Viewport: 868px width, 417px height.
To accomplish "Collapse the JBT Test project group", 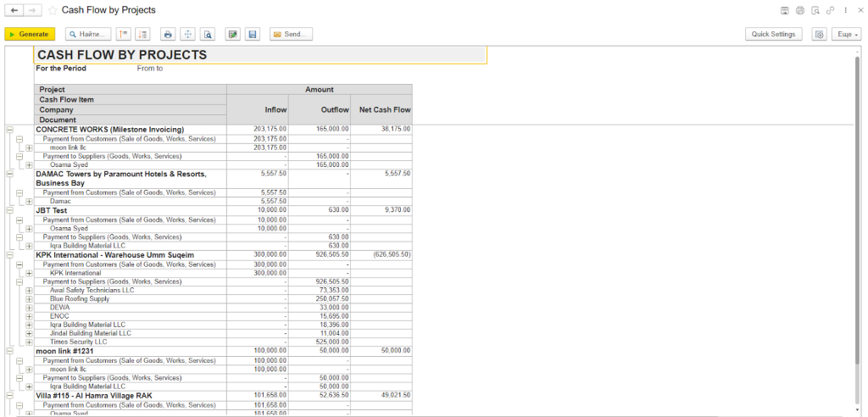I will tap(9, 210).
